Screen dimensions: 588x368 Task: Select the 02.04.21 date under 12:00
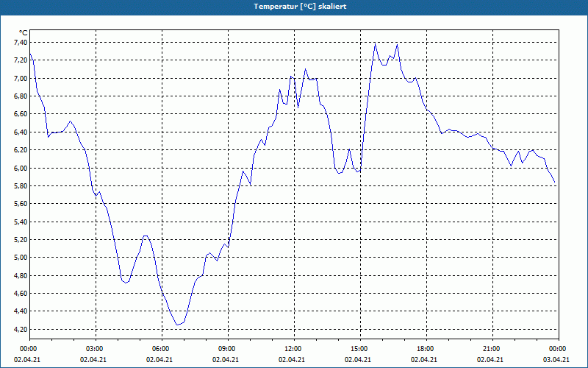(x=291, y=359)
